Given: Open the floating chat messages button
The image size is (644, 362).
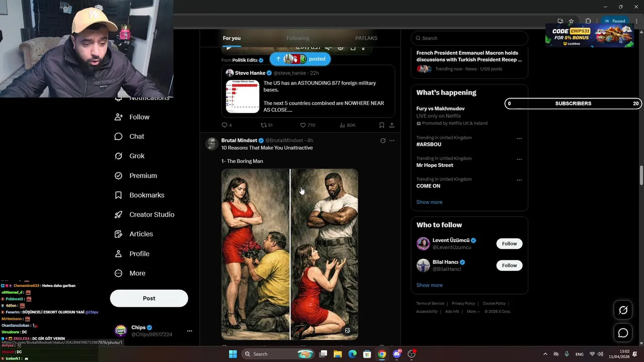Looking at the screenshot, I should (623, 333).
